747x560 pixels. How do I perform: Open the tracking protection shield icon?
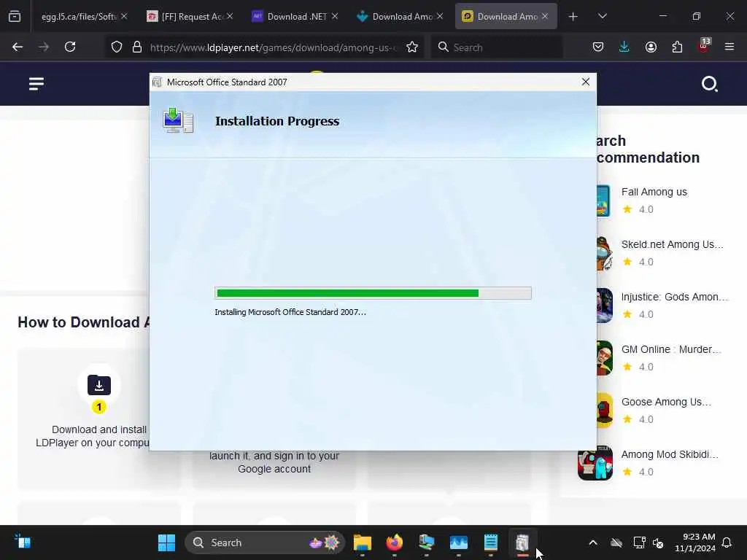tap(117, 47)
